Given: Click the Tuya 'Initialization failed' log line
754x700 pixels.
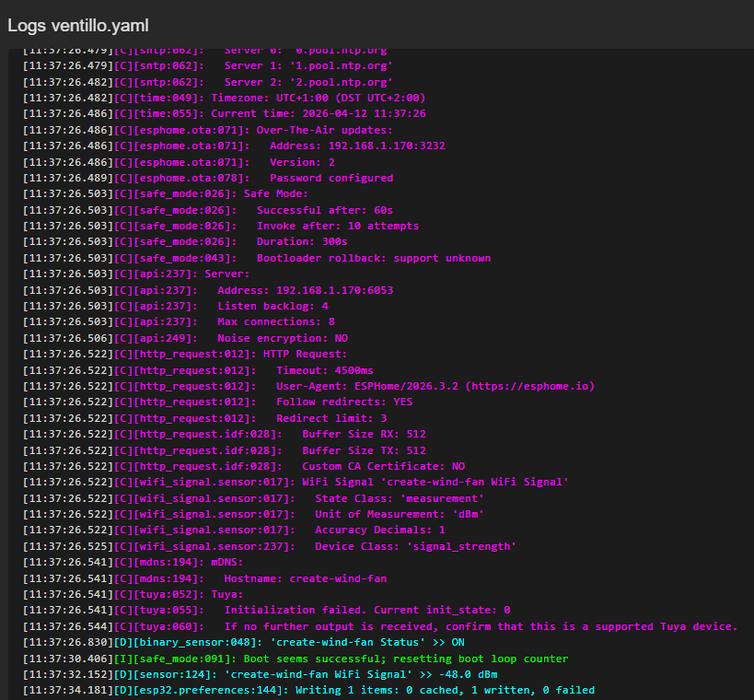Looking at the screenshot, I should pos(366,610).
